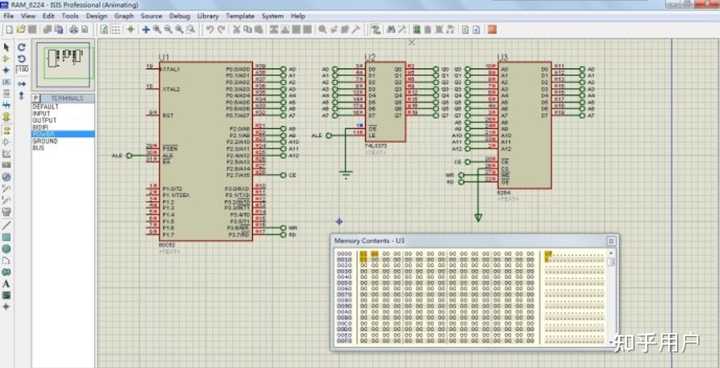Select INPUT in the terminals list
This screenshot has width=720, height=368.
coord(41,113)
